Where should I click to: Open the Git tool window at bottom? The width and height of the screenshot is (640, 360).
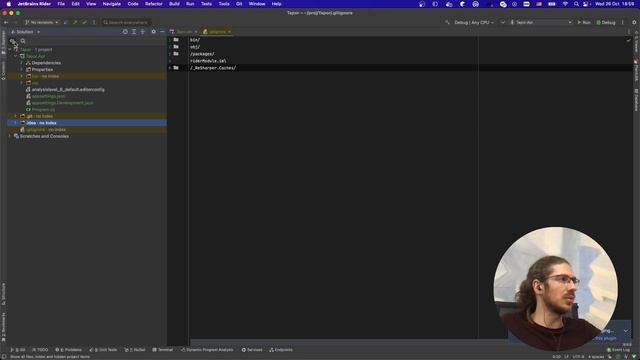[x=17, y=350]
